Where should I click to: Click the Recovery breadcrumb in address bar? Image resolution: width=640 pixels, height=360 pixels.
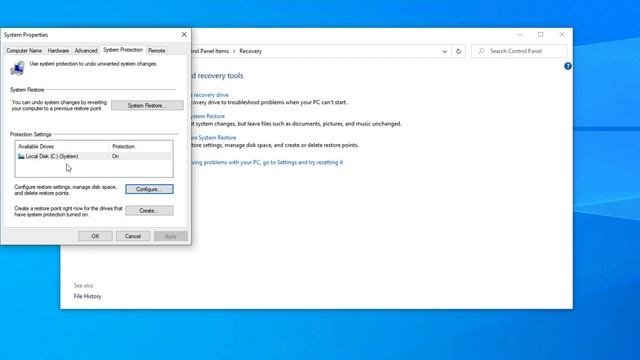pos(251,51)
